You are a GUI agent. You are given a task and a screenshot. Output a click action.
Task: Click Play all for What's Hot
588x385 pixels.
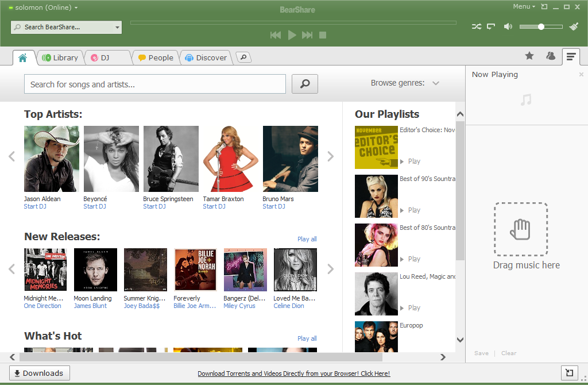[x=307, y=338]
